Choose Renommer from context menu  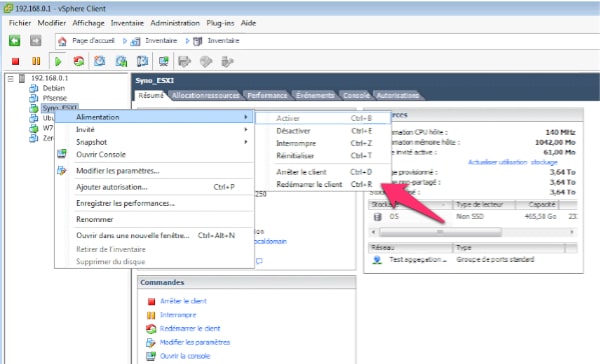tap(154, 219)
